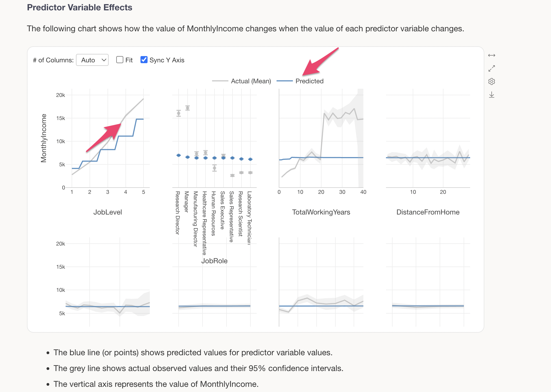Toggle the Predicted legend entry
The width and height of the screenshot is (551, 392).
tap(310, 81)
